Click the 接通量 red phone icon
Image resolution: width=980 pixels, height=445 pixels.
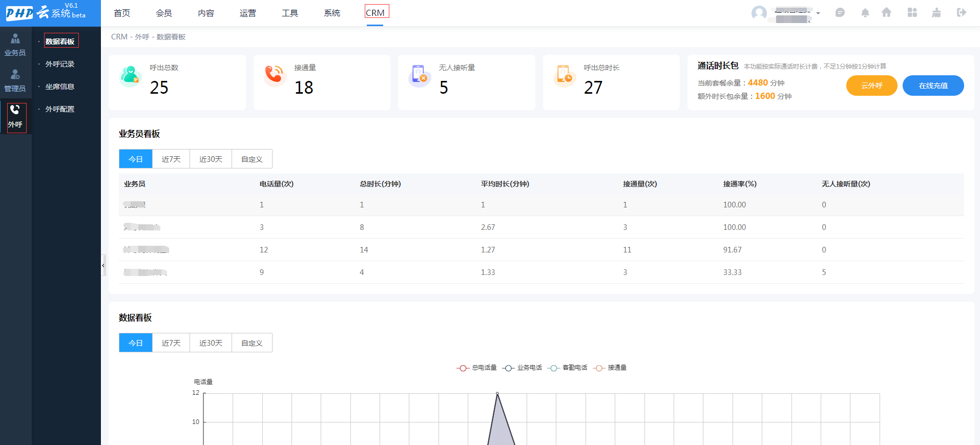(x=275, y=75)
